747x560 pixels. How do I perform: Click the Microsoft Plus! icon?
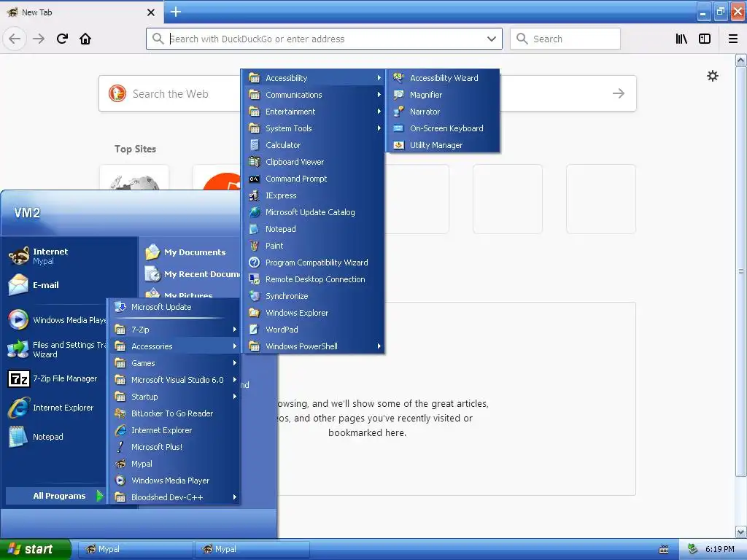coord(120,447)
